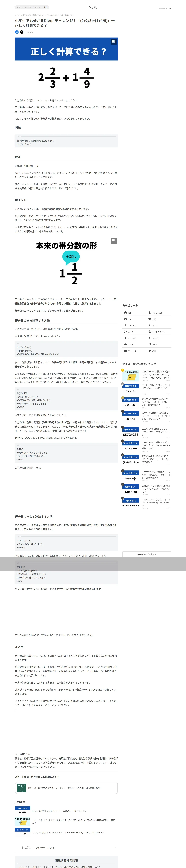Open the ファッション category

tap(159, 313)
